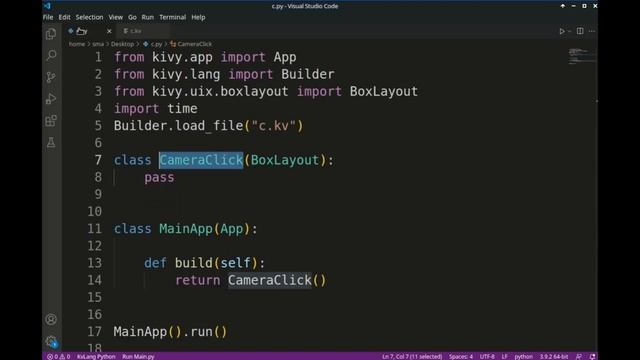The width and height of the screenshot is (640, 360).
Task: Click the minimap code overview
Action: coord(581,56)
